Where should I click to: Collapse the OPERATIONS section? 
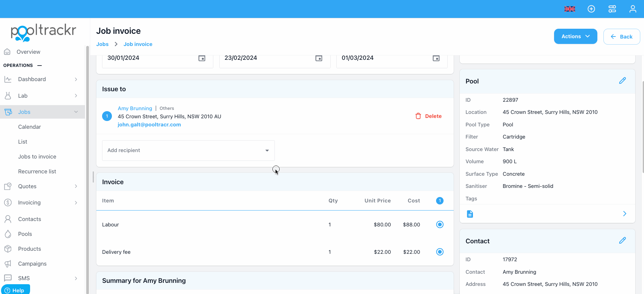[x=40, y=65]
